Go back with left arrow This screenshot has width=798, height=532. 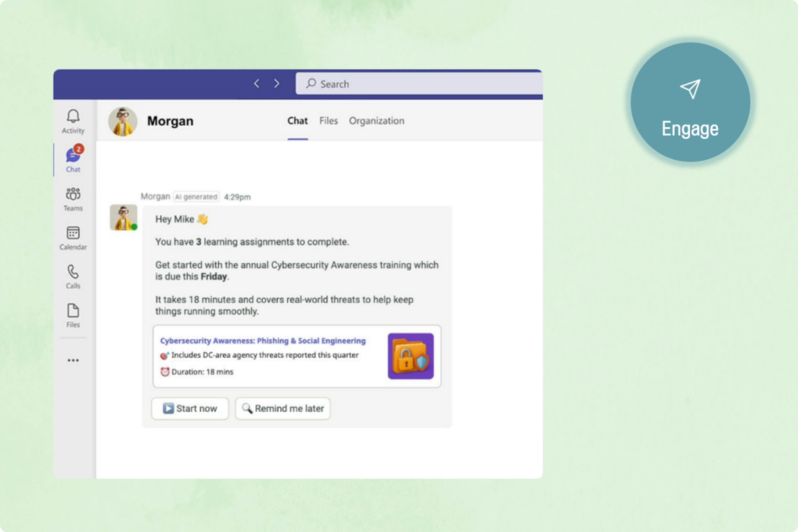tap(256, 84)
